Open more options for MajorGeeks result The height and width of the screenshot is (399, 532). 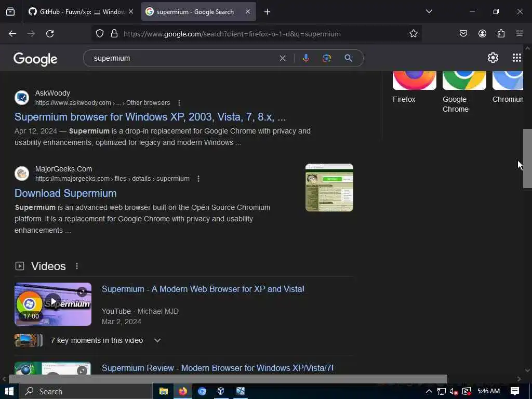click(x=198, y=179)
